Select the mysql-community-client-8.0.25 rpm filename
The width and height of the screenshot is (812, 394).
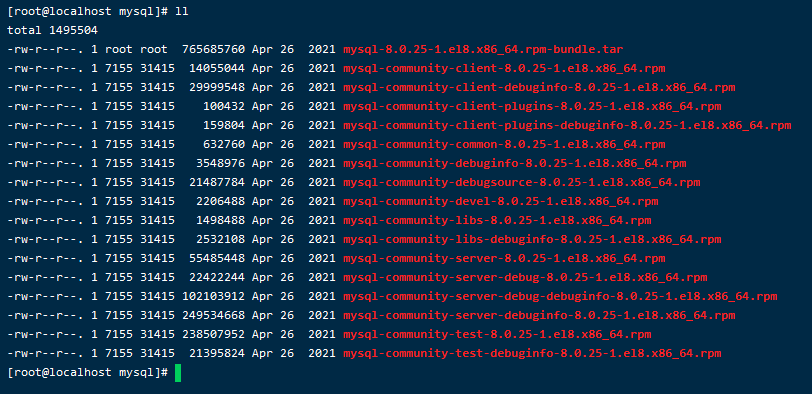coord(504,69)
